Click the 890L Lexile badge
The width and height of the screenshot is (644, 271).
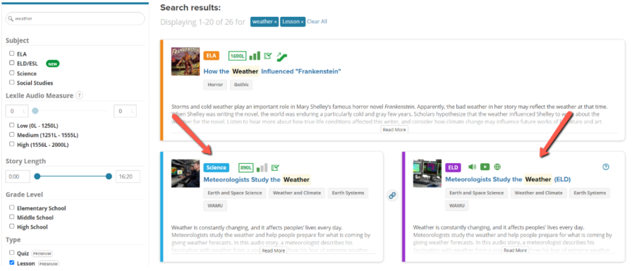tap(246, 168)
